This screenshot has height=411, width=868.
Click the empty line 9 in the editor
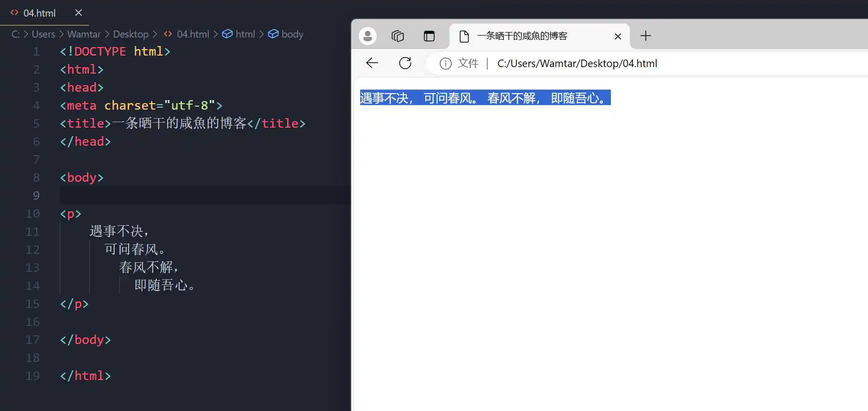point(205,196)
